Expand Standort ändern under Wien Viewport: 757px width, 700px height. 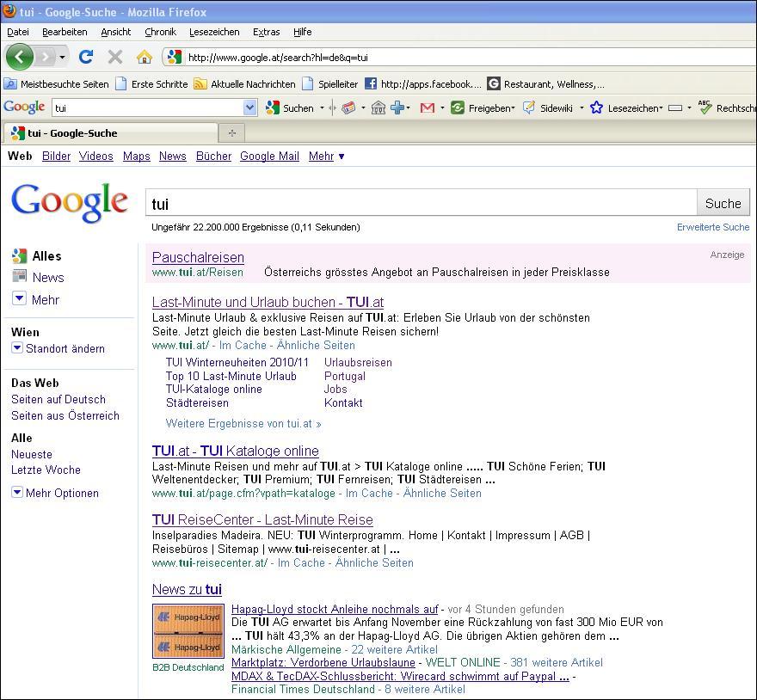(58, 348)
